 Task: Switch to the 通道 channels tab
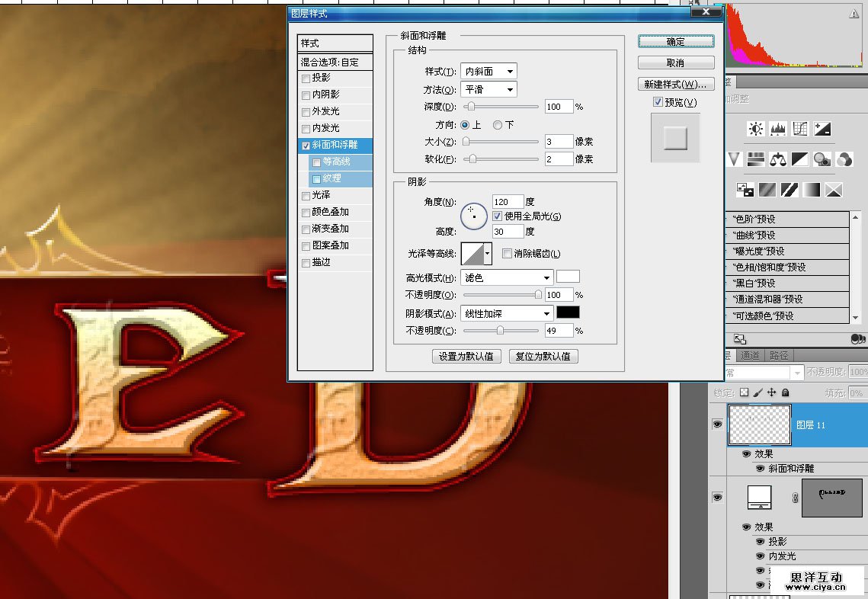click(x=750, y=355)
